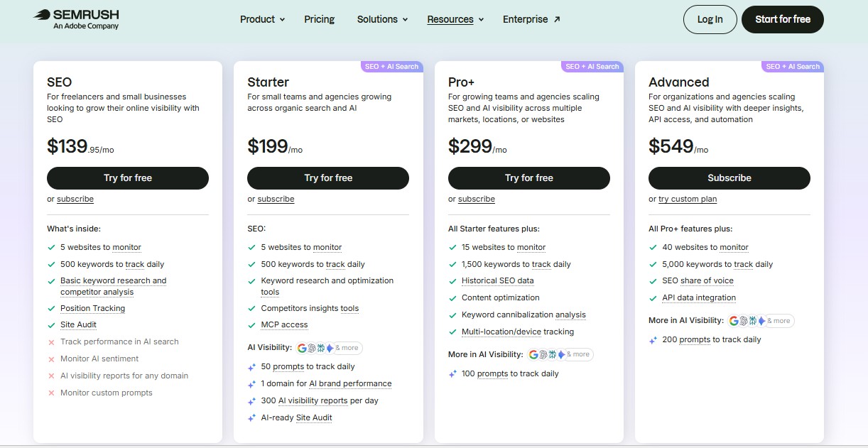Click '5,000 keywords to track daily'

[x=717, y=264]
